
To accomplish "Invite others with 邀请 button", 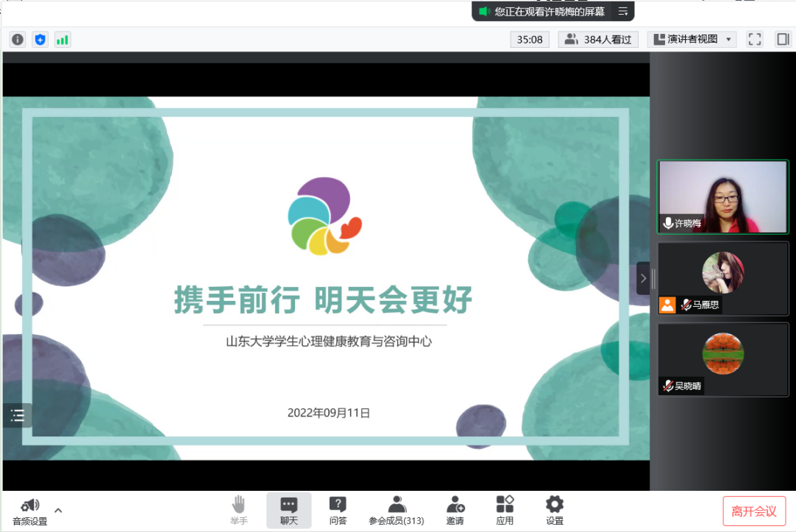I will point(455,511).
